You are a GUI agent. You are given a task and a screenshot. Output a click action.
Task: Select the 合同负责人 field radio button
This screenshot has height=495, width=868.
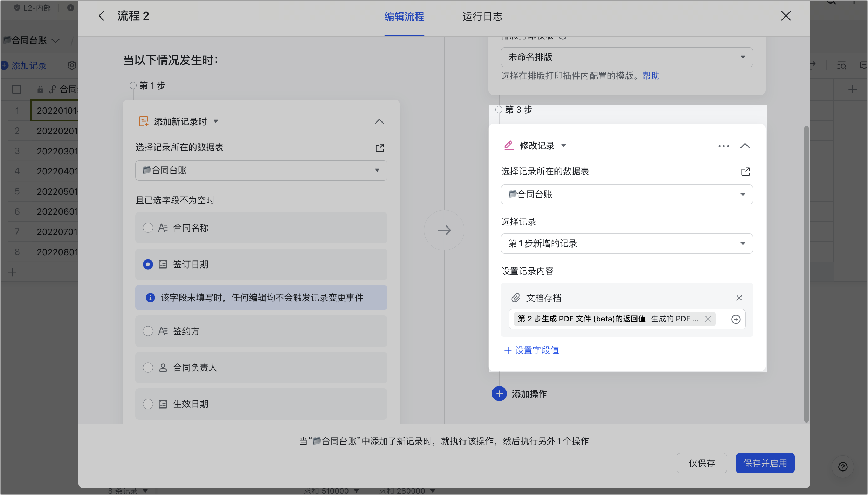148,368
